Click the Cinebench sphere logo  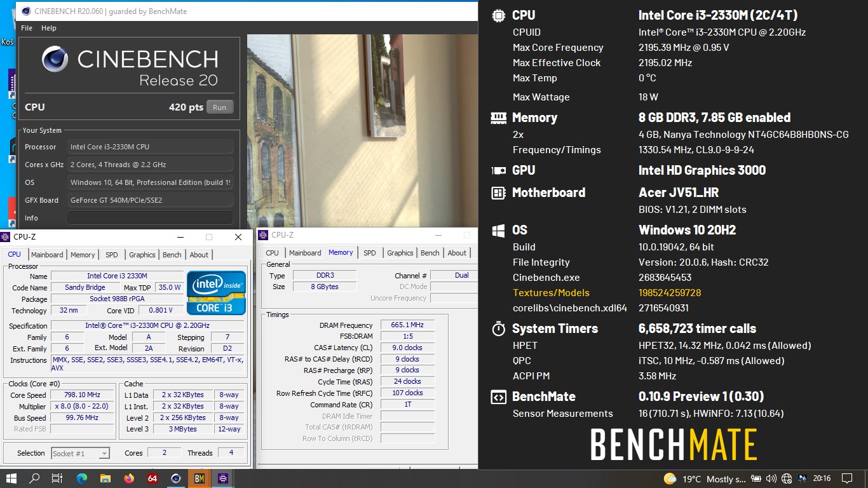55,60
